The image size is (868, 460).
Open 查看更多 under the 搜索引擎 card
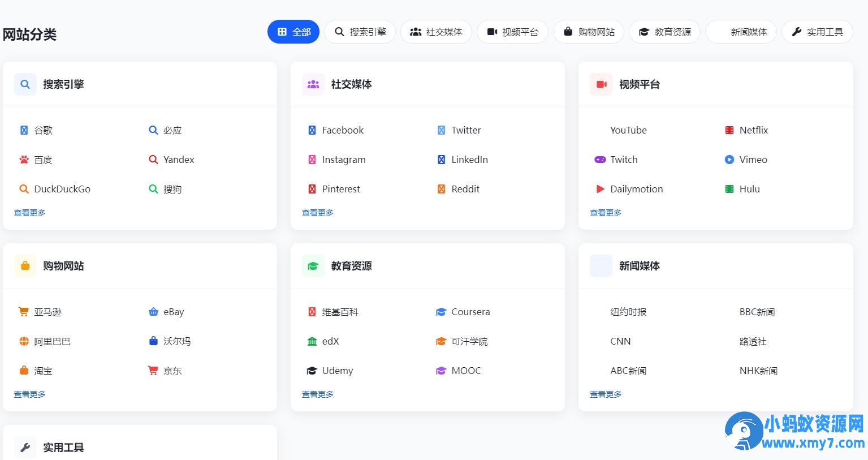pyautogui.click(x=29, y=212)
